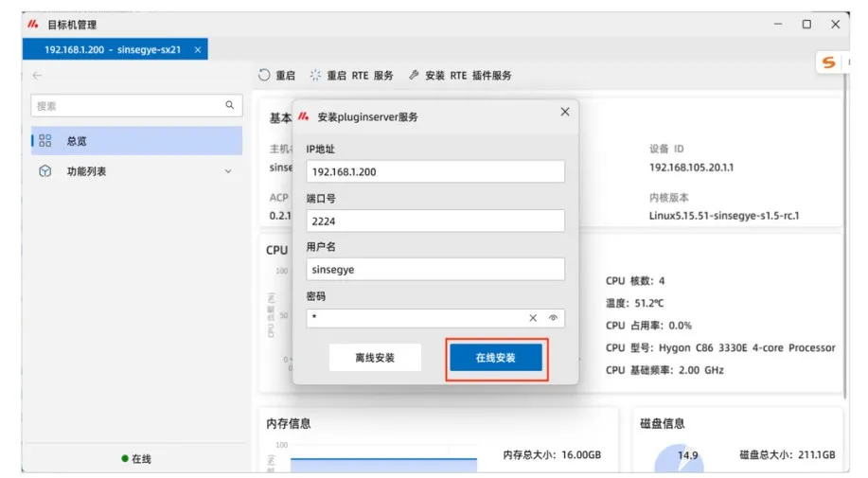Screen dimensions: 868x478
Task: Open the function list item
Action: 136,171
